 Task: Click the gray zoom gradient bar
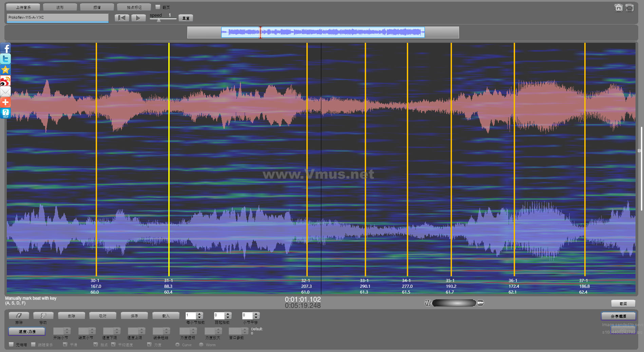click(454, 303)
